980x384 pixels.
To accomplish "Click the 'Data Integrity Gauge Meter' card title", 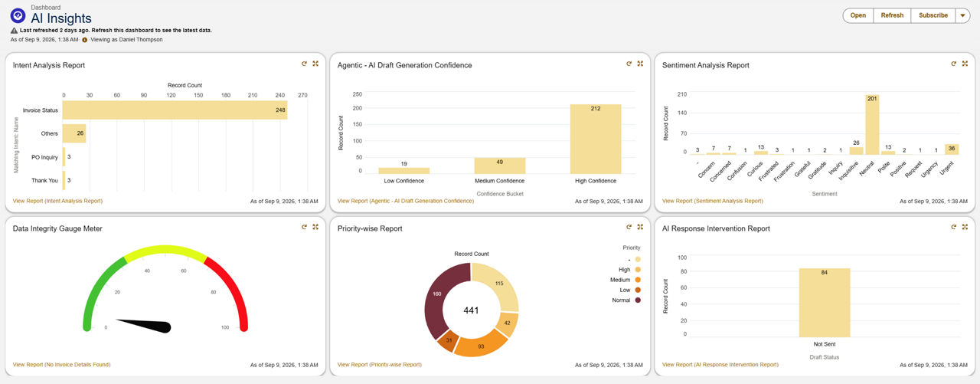I will click(x=57, y=228).
